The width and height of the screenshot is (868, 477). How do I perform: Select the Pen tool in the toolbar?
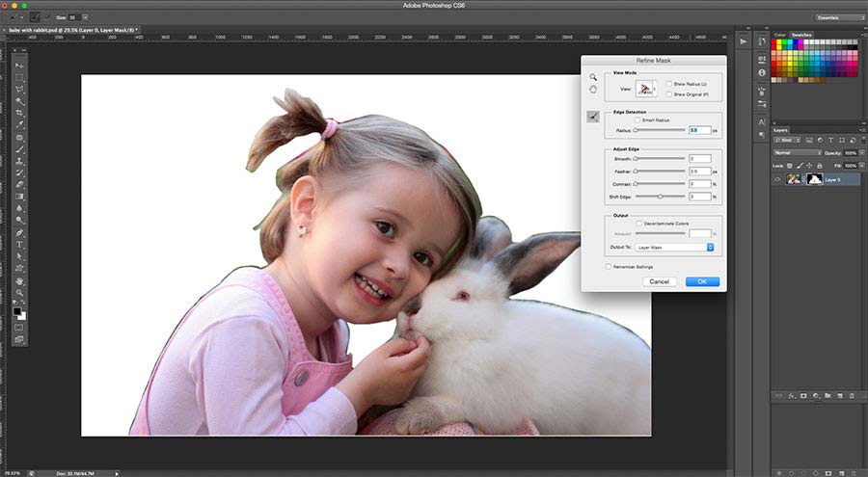pos(20,233)
